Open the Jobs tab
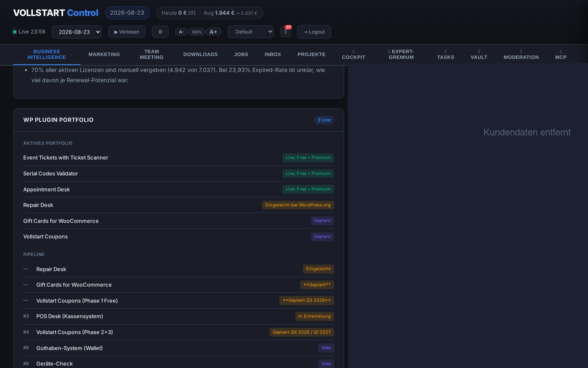The image size is (588, 368). point(241,54)
